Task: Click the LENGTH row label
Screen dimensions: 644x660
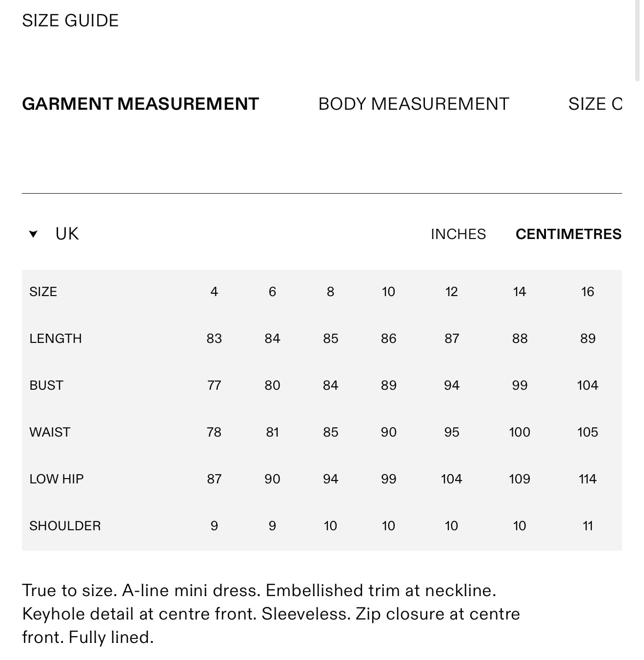Action: pos(56,339)
